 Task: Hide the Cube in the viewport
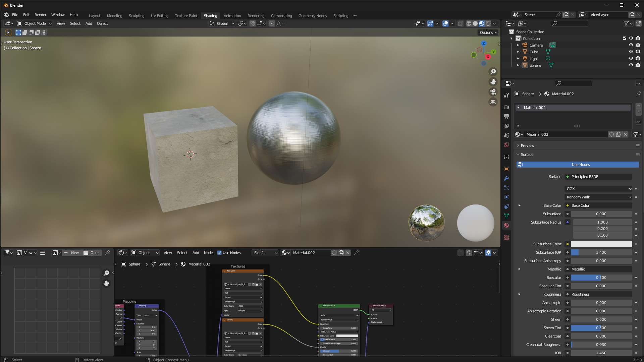pyautogui.click(x=631, y=51)
